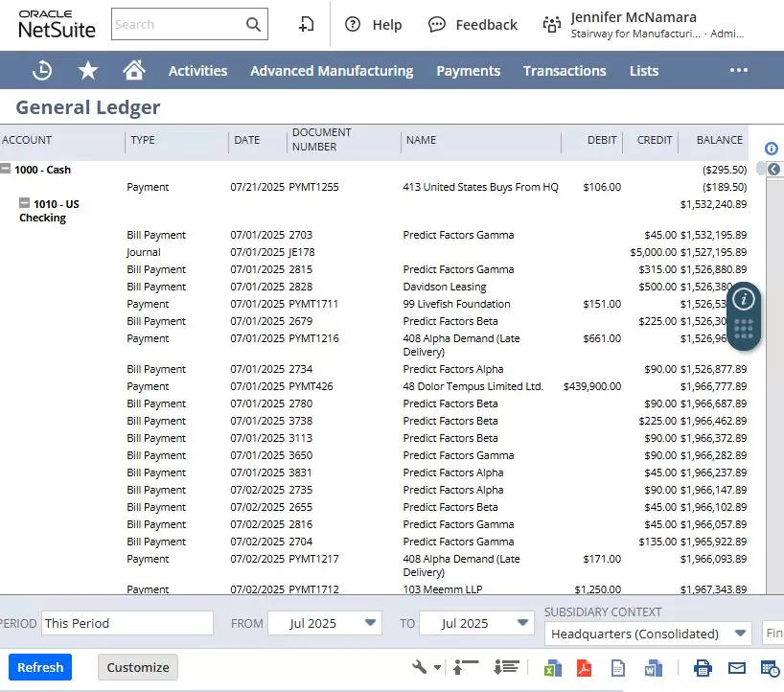Export the report to Word format
The width and height of the screenshot is (784, 692).
653,667
